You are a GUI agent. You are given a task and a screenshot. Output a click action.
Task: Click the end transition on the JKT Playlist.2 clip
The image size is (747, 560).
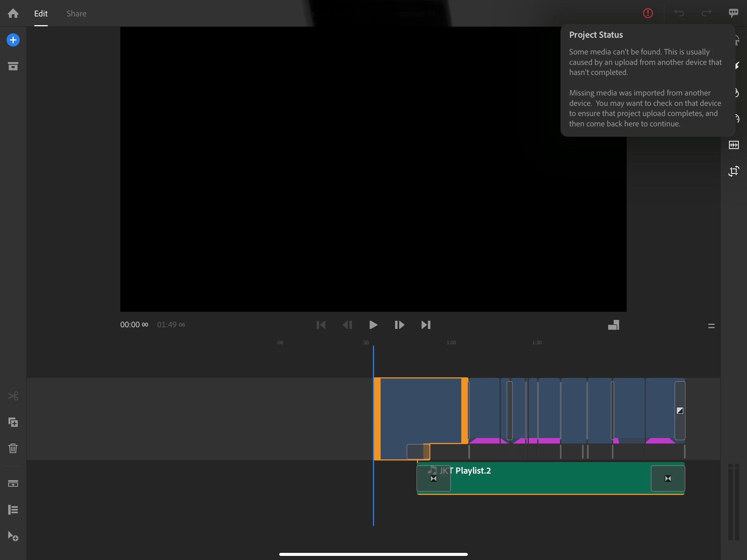(668, 478)
